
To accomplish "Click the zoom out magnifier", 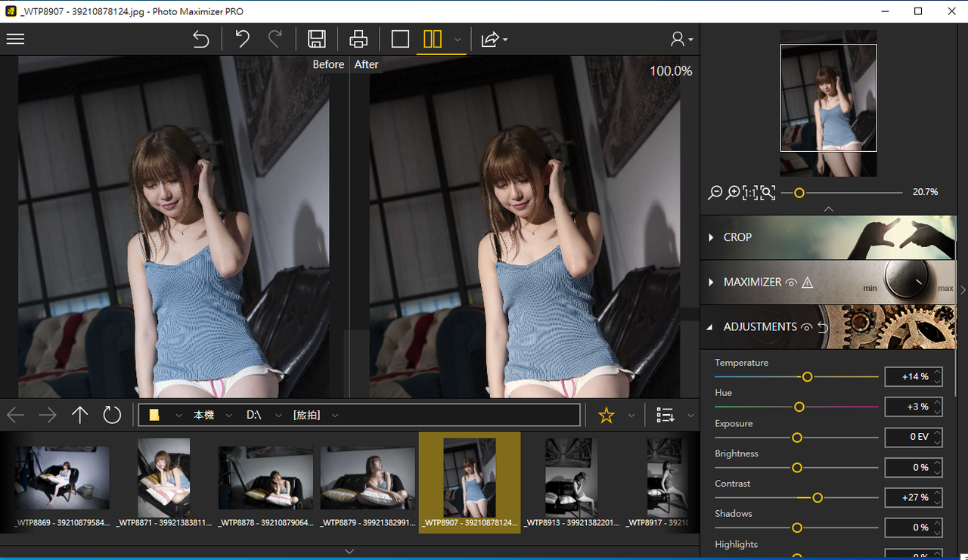I will click(x=715, y=193).
